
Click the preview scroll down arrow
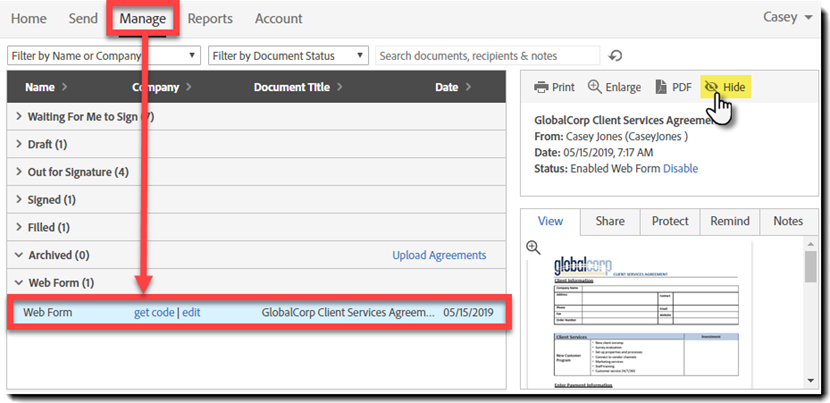pyautogui.click(x=810, y=380)
